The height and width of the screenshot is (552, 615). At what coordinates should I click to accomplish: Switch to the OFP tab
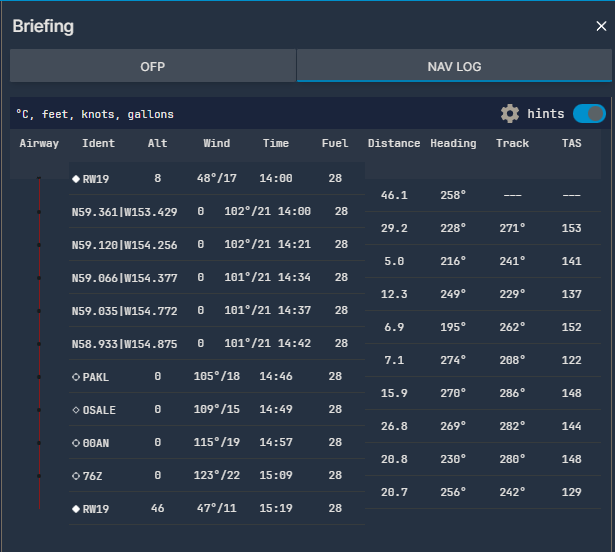click(x=153, y=67)
